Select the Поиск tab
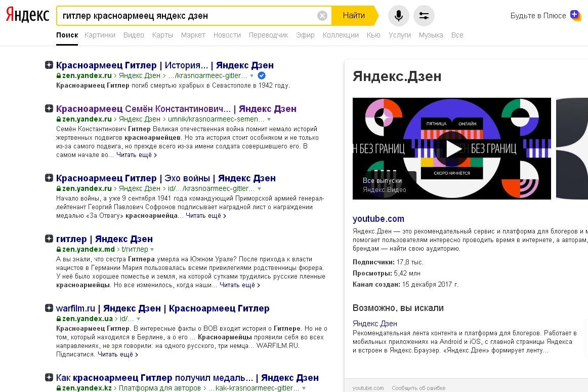 (67, 35)
